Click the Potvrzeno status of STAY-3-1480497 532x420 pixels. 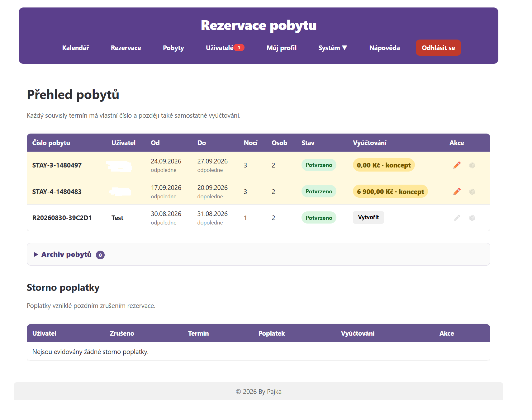click(319, 165)
